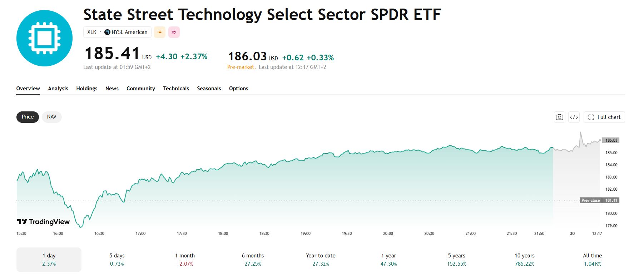The image size is (644, 276).
Task: Toggle chart to NAV
Action: (x=52, y=117)
